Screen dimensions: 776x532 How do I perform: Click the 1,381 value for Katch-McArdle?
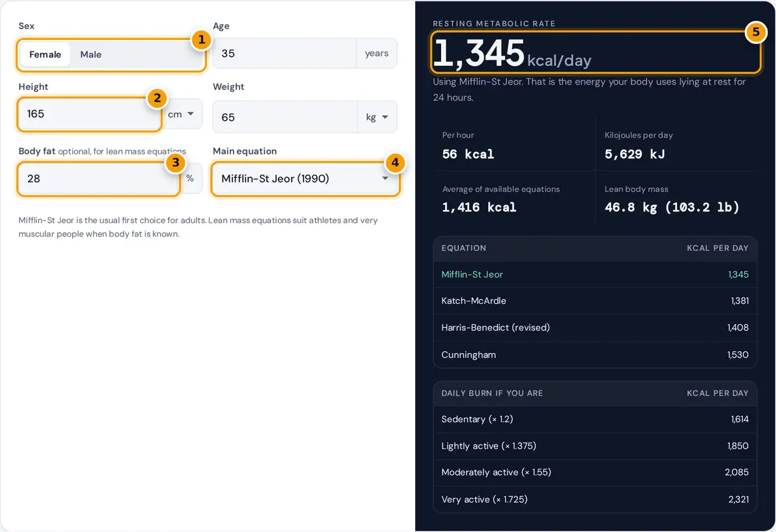click(740, 301)
